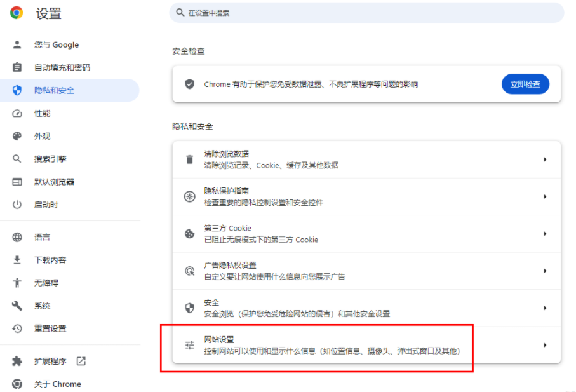The image size is (576, 392).
Task: Expand the 隐私保护指南 row arrow
Action: tap(545, 196)
